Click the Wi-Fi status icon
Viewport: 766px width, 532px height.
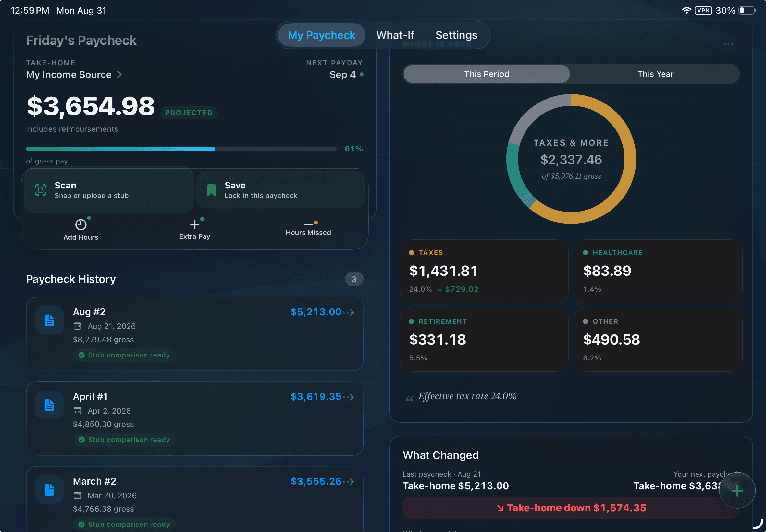tap(686, 10)
